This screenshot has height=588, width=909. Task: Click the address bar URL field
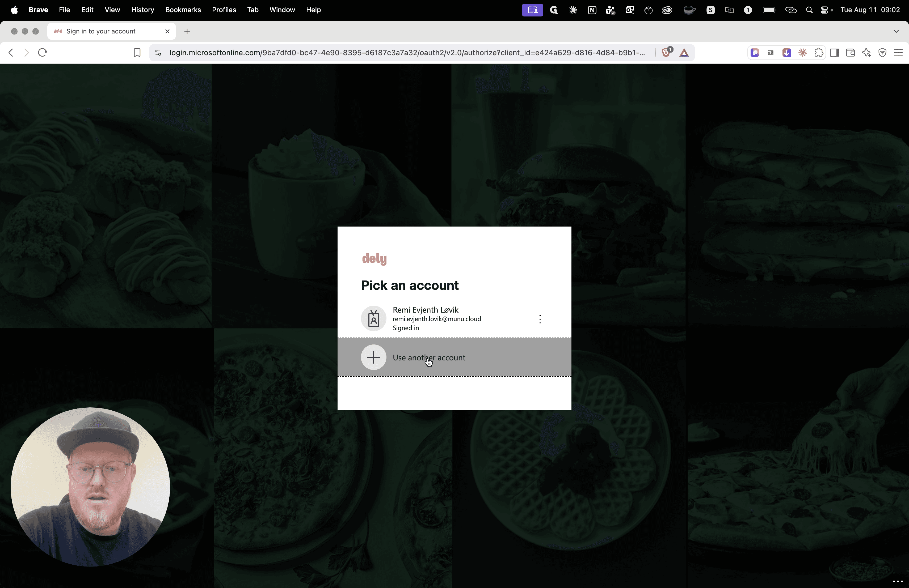click(x=407, y=53)
